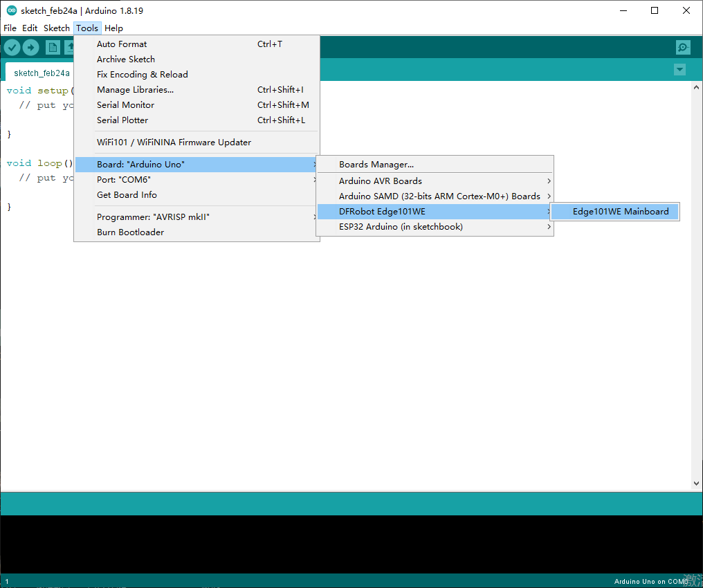Minimize the Arduino window

tap(623, 10)
